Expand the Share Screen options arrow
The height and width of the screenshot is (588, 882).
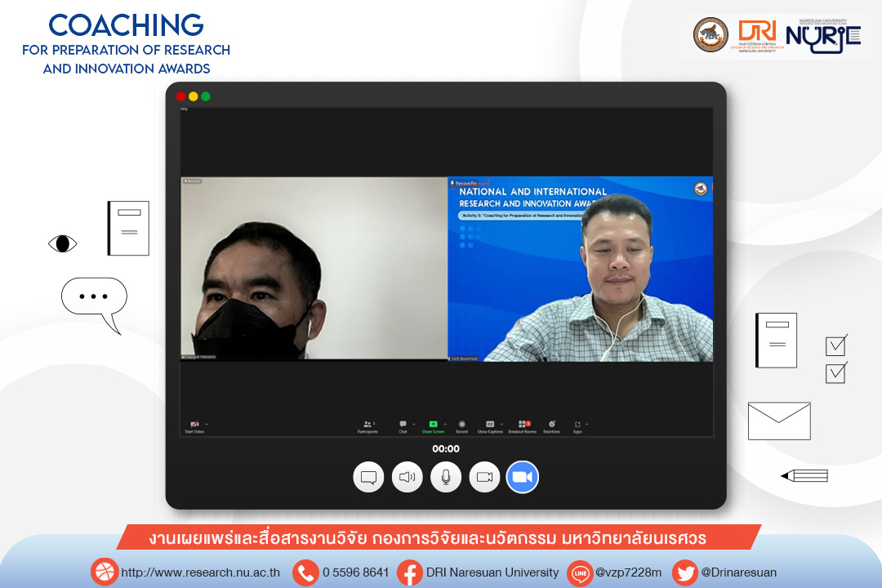coord(445,425)
